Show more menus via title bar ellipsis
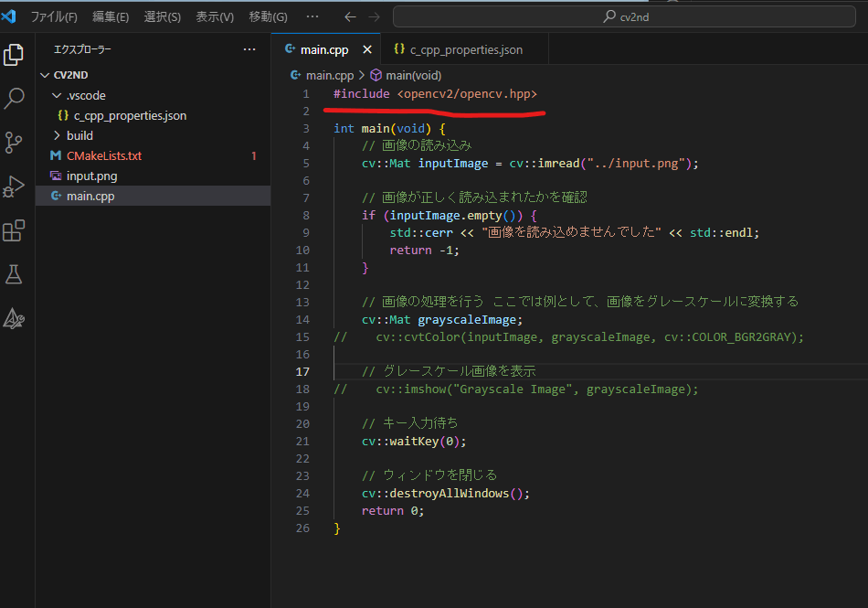Viewport: 868px width, 608px height. (x=312, y=17)
